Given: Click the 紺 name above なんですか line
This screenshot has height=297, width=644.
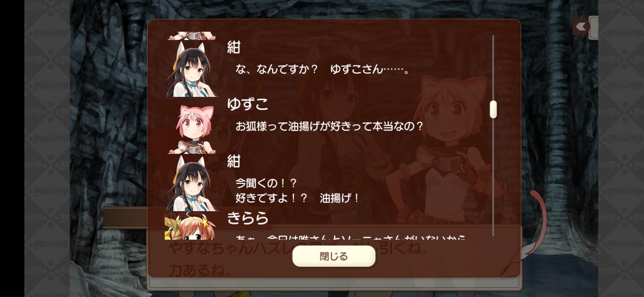Looking at the screenshot, I should tap(234, 47).
